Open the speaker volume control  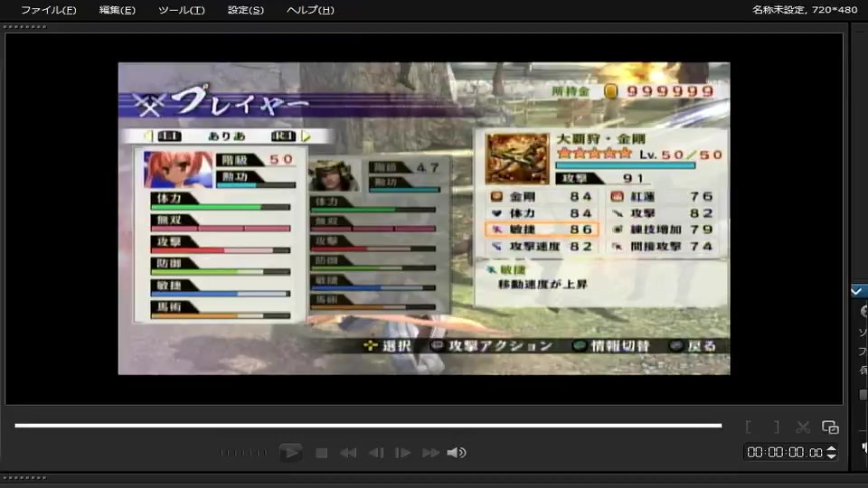coord(456,453)
